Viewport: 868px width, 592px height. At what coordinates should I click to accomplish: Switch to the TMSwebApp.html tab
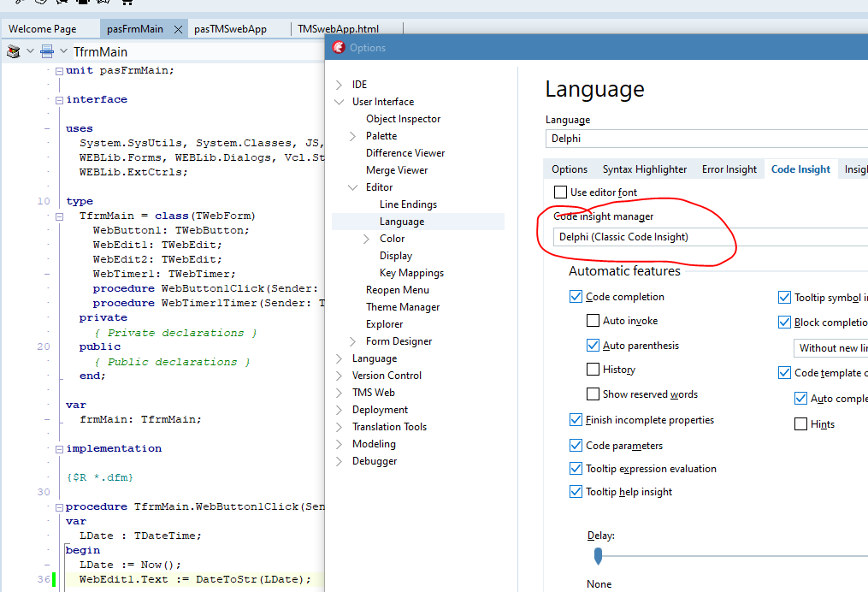pyautogui.click(x=339, y=29)
